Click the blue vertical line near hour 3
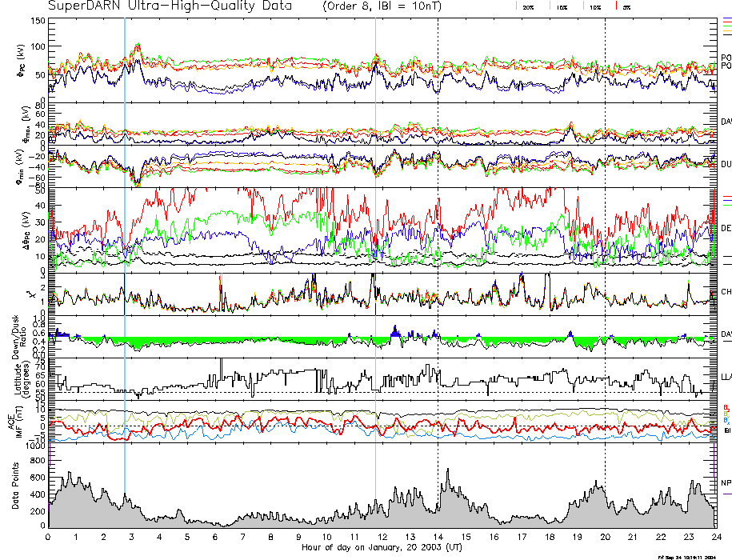The width and height of the screenshot is (732, 560). pyautogui.click(x=125, y=240)
